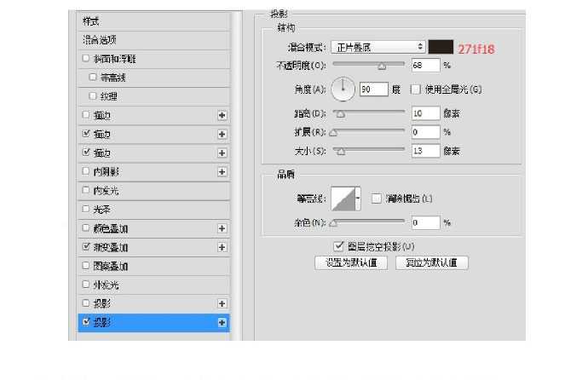
Task: Click the 角度 angle dial
Action: pos(343,89)
